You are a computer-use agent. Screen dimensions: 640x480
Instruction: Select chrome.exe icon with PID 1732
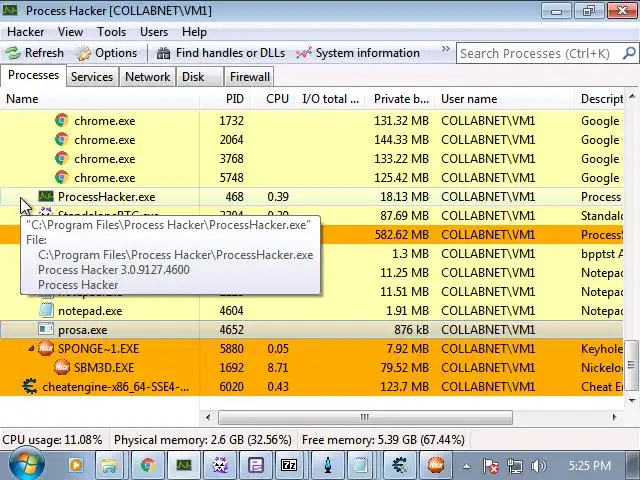coord(62,120)
